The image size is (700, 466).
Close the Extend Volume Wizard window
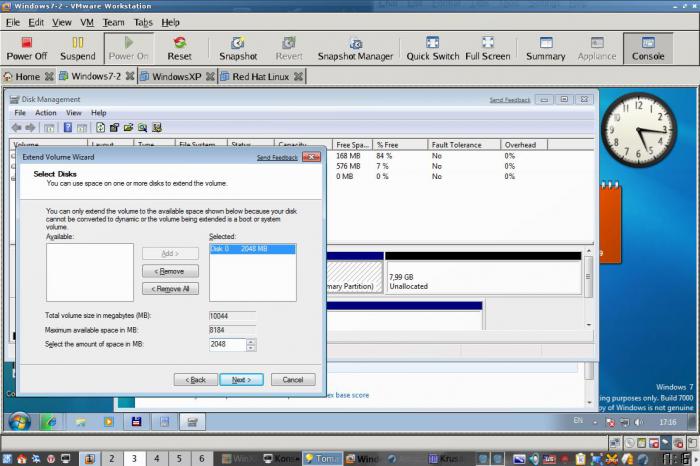pyautogui.click(x=311, y=157)
